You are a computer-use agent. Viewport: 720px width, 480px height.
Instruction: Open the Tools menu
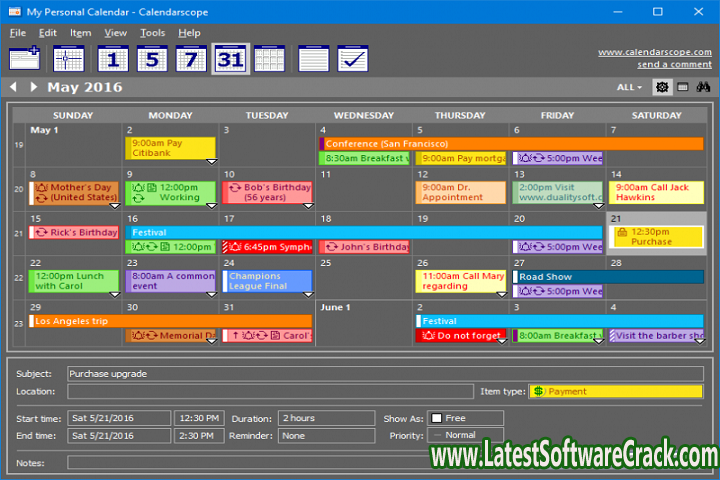(x=153, y=33)
